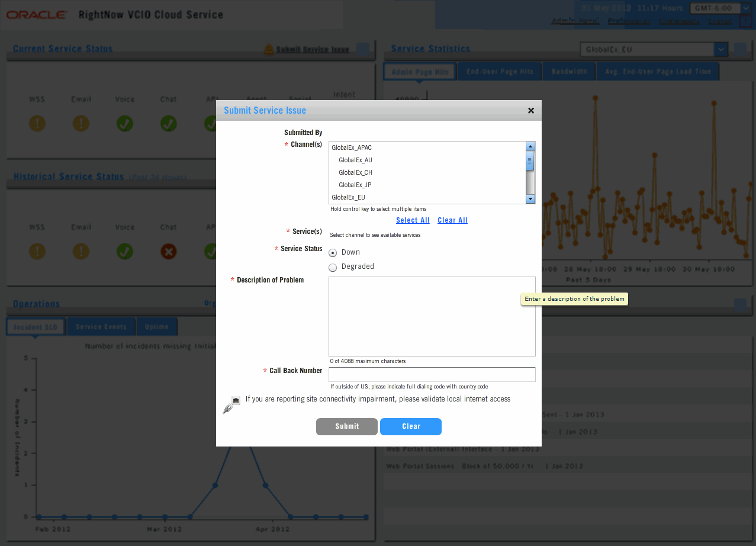Screen dimensions: 756x546
Task: Click the gray Submit button
Action: 347,426
